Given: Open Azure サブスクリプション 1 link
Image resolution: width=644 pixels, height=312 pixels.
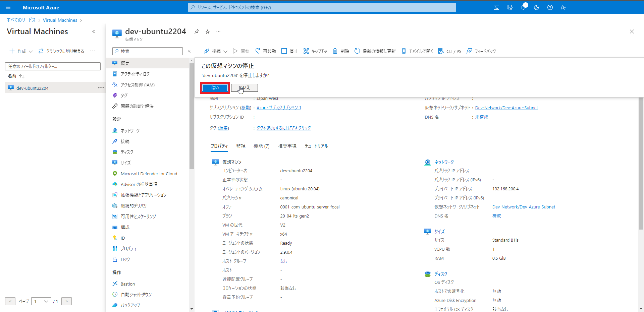Looking at the screenshot, I should coord(279,108).
